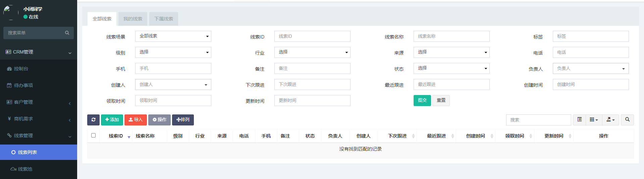
Task: Focus the table 搜索 box
Action: click(x=538, y=120)
